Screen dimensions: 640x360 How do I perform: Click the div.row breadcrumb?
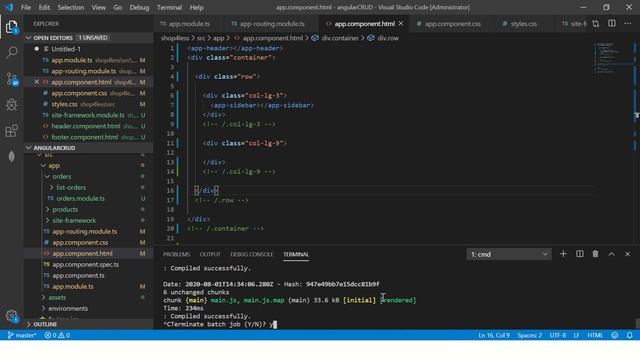(x=383, y=38)
